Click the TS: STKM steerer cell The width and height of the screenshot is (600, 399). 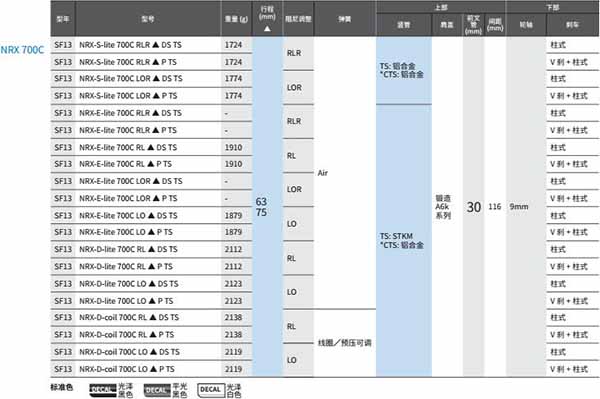click(404, 241)
